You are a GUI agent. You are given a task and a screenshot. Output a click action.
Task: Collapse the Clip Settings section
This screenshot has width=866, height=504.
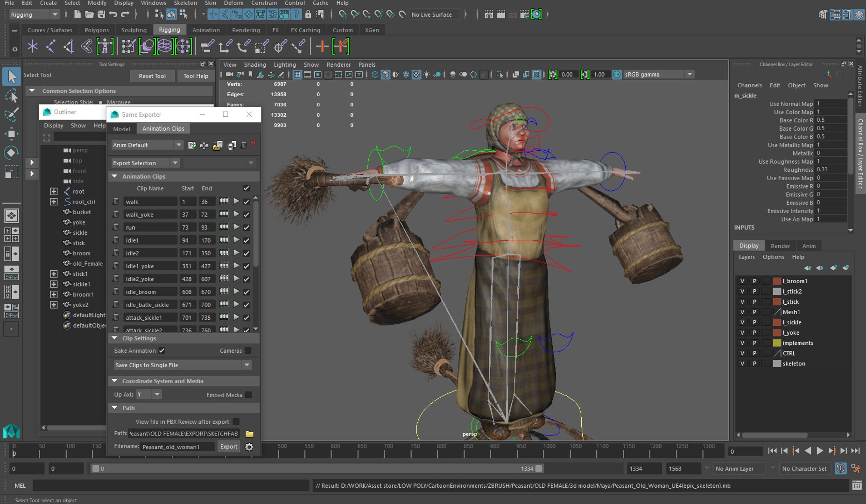(115, 338)
